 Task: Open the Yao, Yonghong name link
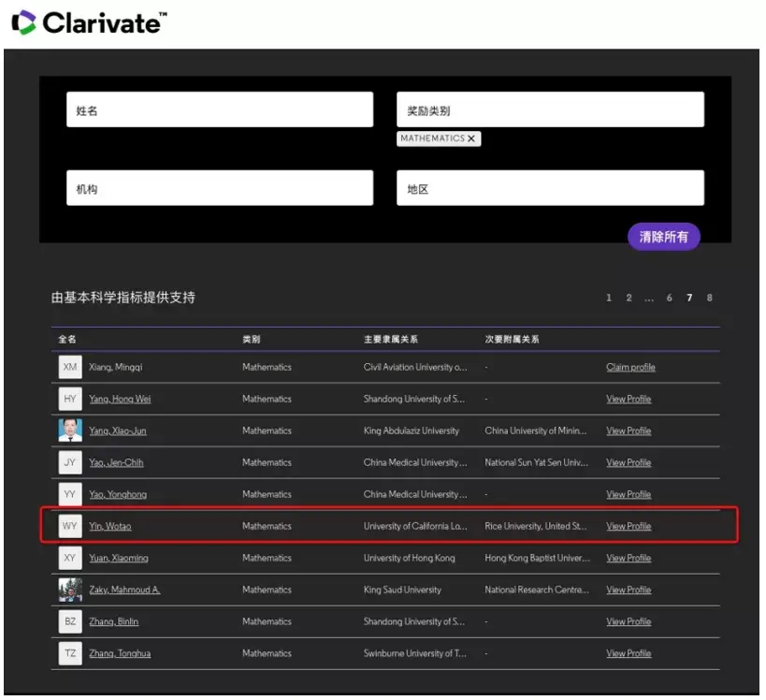click(118, 495)
